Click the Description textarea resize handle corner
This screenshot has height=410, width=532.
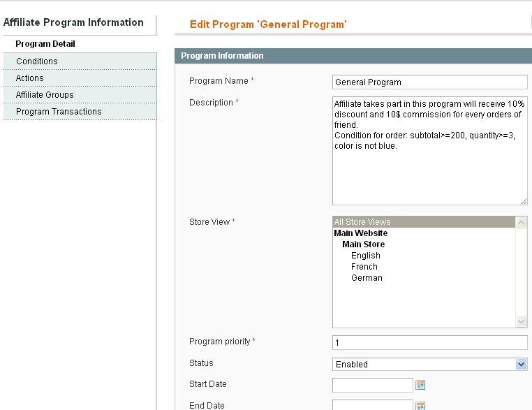[x=524, y=202]
